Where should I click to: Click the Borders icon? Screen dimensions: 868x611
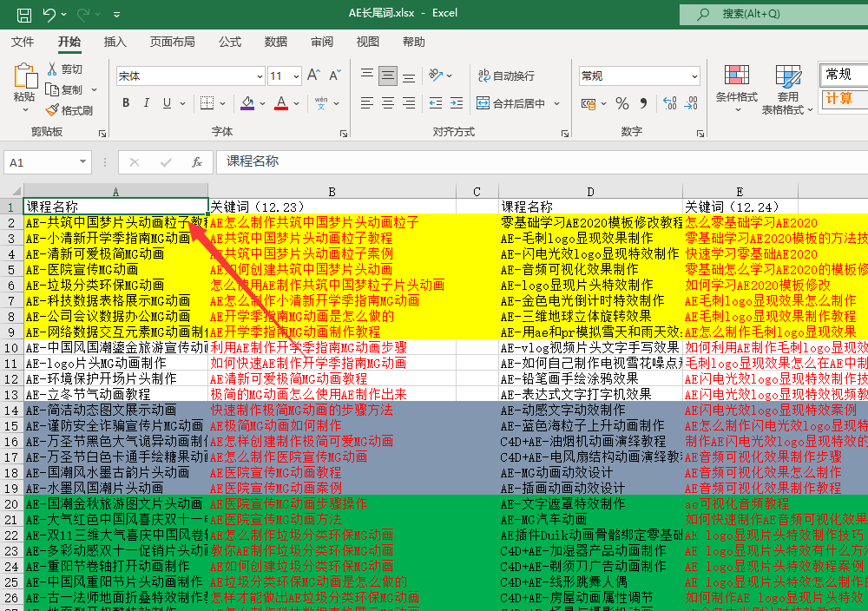coord(207,103)
